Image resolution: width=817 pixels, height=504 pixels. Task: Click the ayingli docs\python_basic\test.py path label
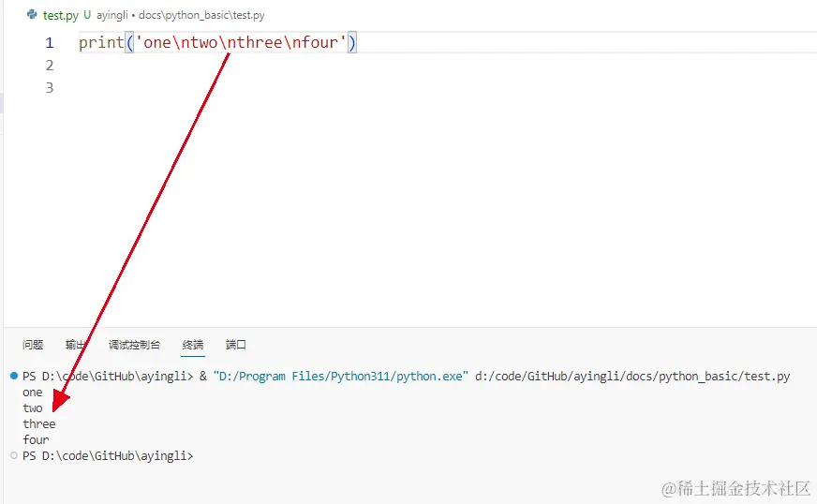click(180, 15)
